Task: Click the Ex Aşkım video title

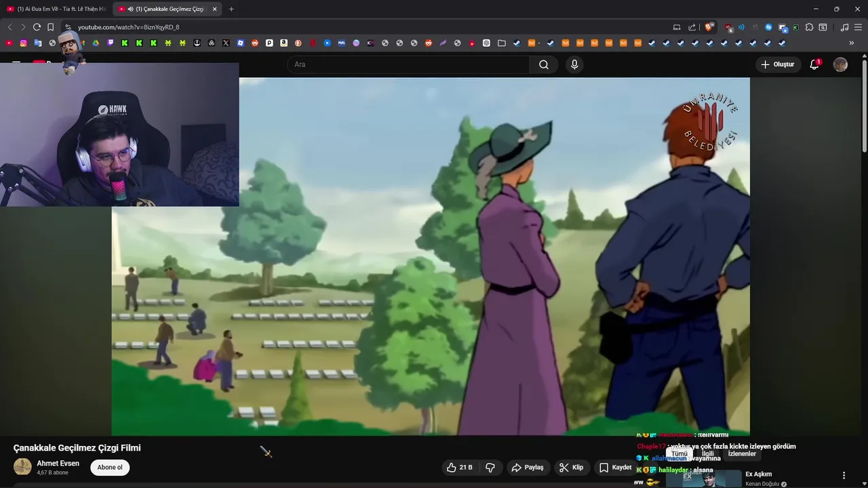Action: [758, 474]
